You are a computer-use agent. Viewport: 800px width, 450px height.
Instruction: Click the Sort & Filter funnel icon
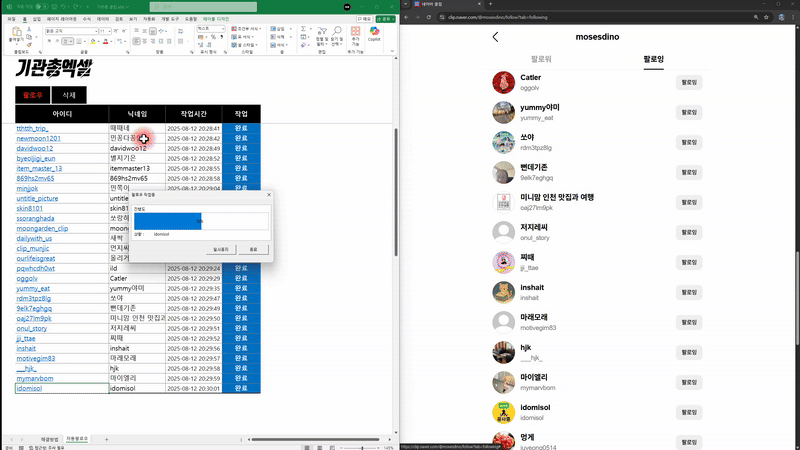[322, 32]
